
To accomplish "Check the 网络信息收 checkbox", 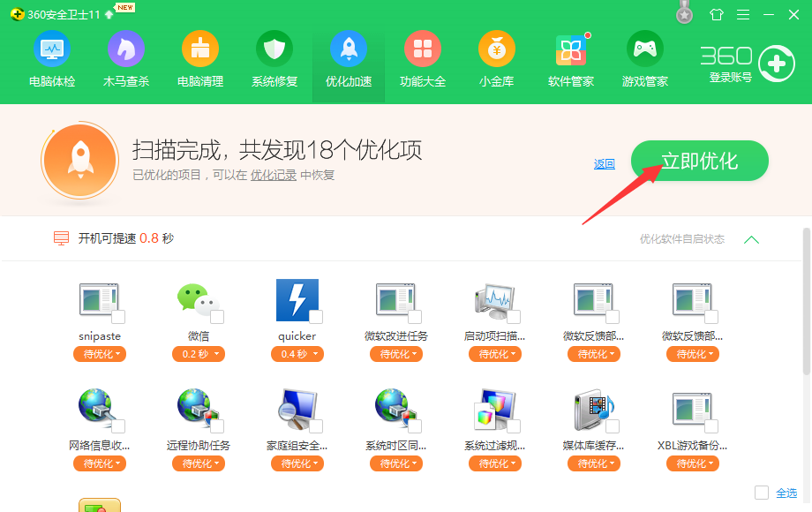I will [118, 426].
